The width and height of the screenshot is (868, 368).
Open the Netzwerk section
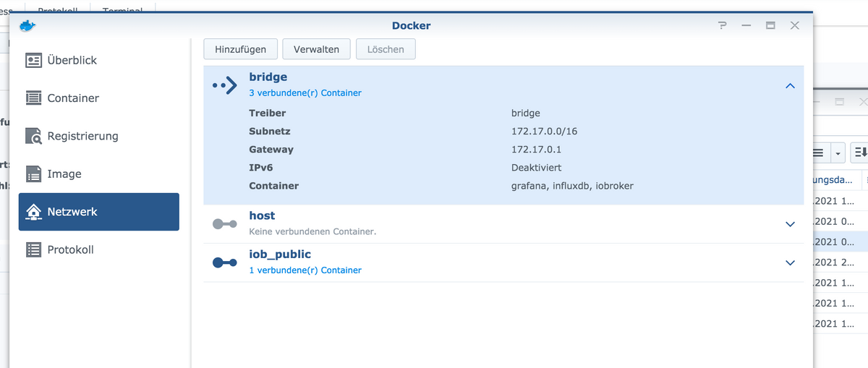coord(99,212)
